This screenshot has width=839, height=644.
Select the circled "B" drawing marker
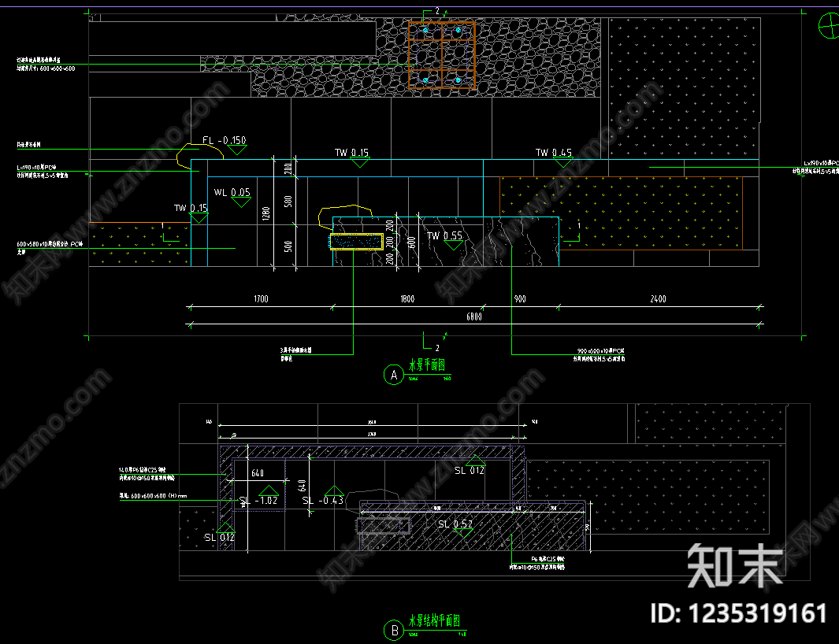(x=395, y=630)
